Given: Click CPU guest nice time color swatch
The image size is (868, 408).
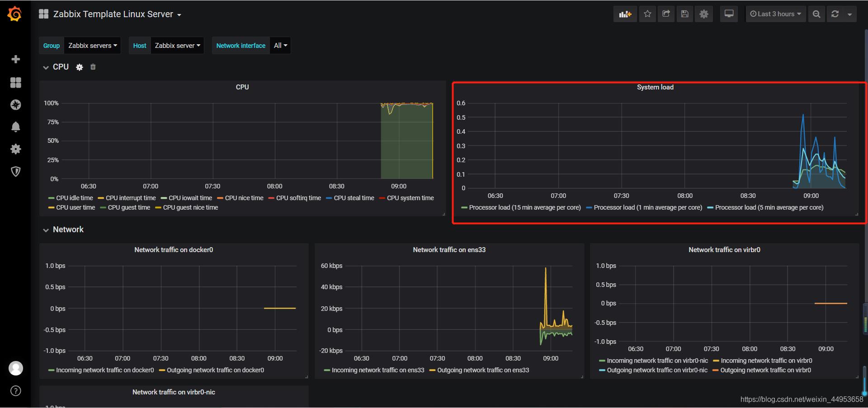Looking at the screenshot, I should [158, 208].
